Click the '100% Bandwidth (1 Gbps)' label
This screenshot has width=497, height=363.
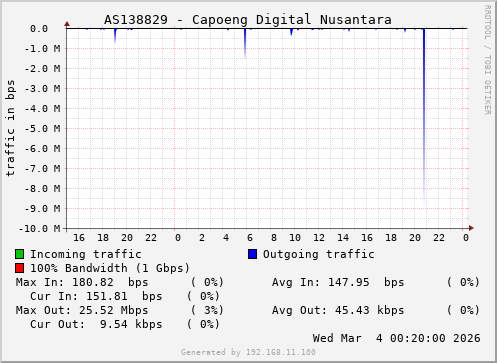[x=110, y=268]
